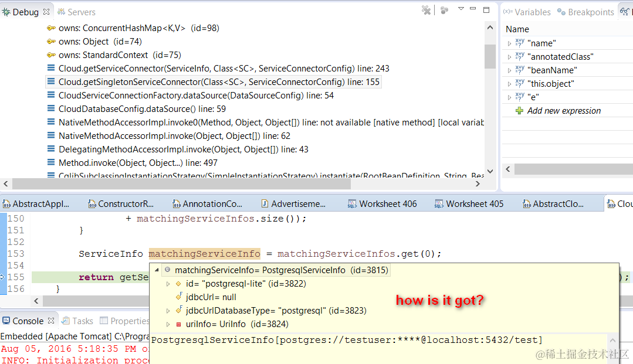Expand the "beanName" watch expression
633x364 pixels.
point(509,70)
